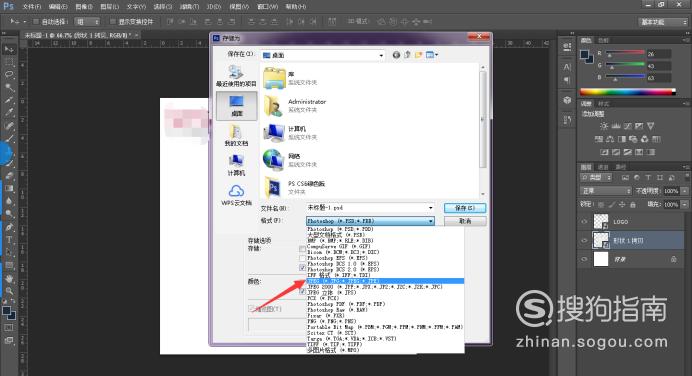Hide the background (背景) layer

coord(584,259)
